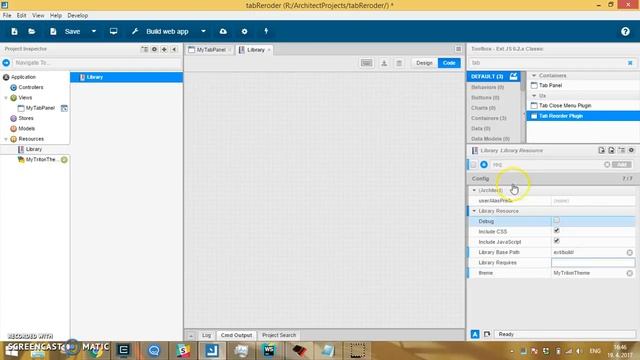Click green badge icon beside MyTritonTheme
The image size is (640, 360).
(64, 160)
